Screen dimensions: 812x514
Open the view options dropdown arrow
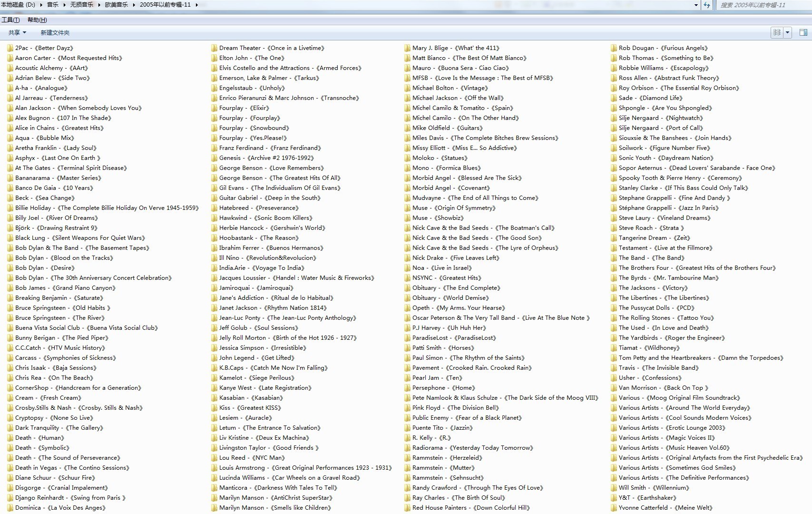(x=788, y=32)
